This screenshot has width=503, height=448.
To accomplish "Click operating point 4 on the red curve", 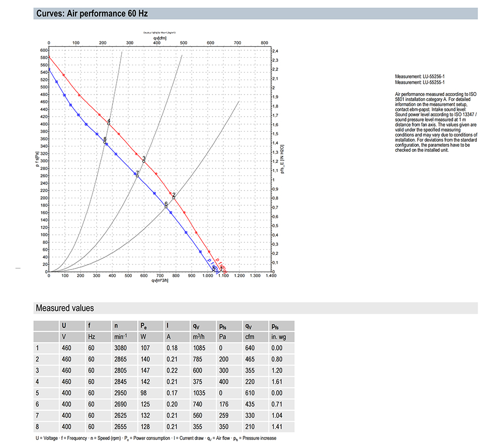I will [x=108, y=123].
